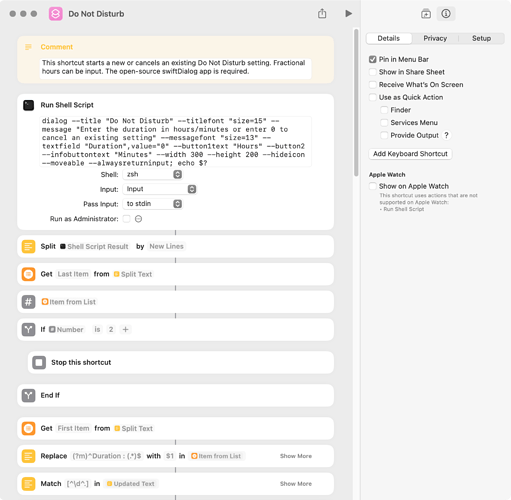Switch to the Privacy tab
Image resolution: width=511 pixels, height=500 pixels.
(x=435, y=38)
